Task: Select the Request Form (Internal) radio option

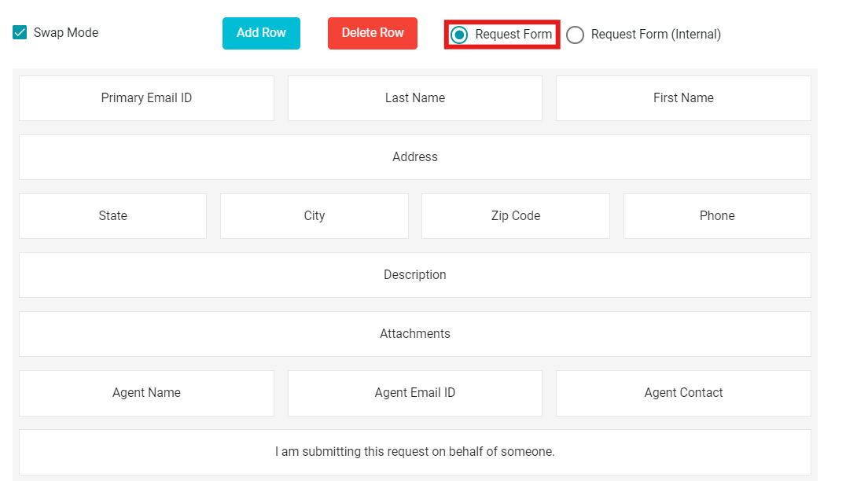Action: (576, 35)
